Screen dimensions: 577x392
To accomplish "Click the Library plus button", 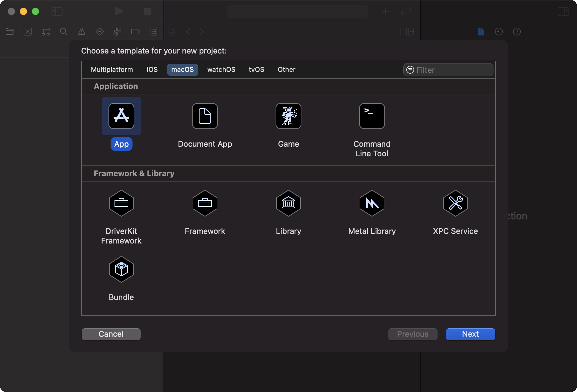I will (x=385, y=11).
